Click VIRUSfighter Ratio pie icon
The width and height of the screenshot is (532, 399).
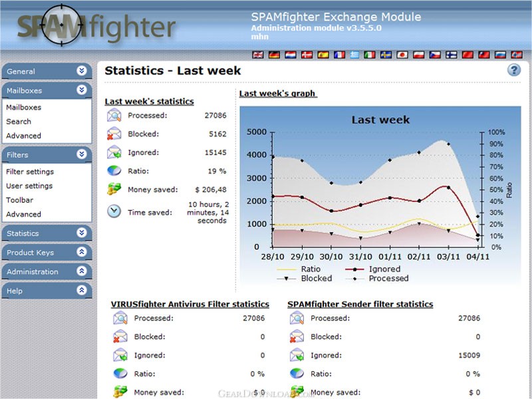click(x=120, y=374)
